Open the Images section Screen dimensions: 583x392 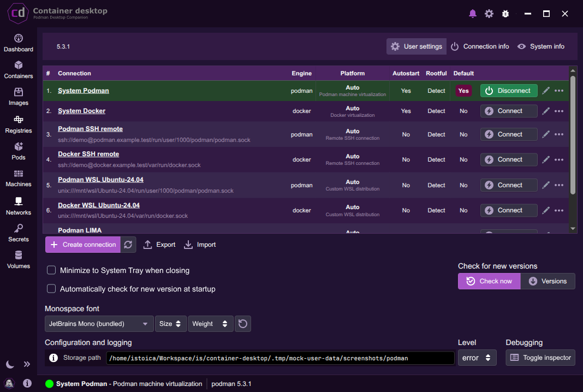(18, 97)
